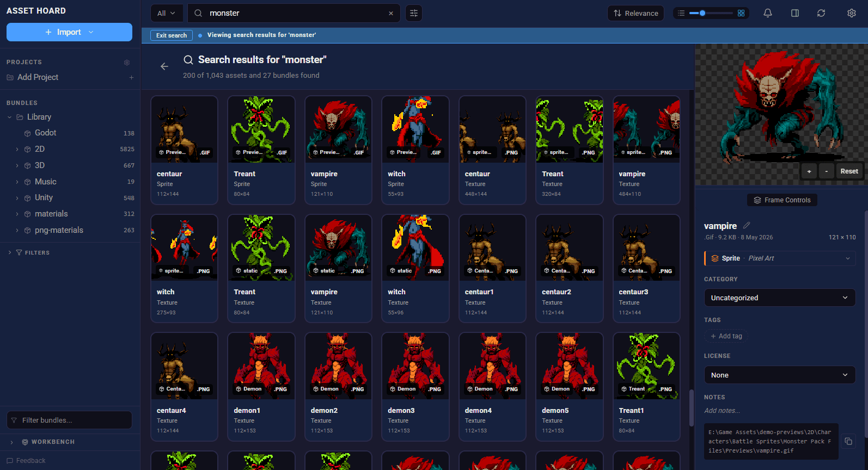Viewport: 868px width, 470px height.
Task: Open centaur 448×144 texture thumbnail
Action: (x=492, y=129)
